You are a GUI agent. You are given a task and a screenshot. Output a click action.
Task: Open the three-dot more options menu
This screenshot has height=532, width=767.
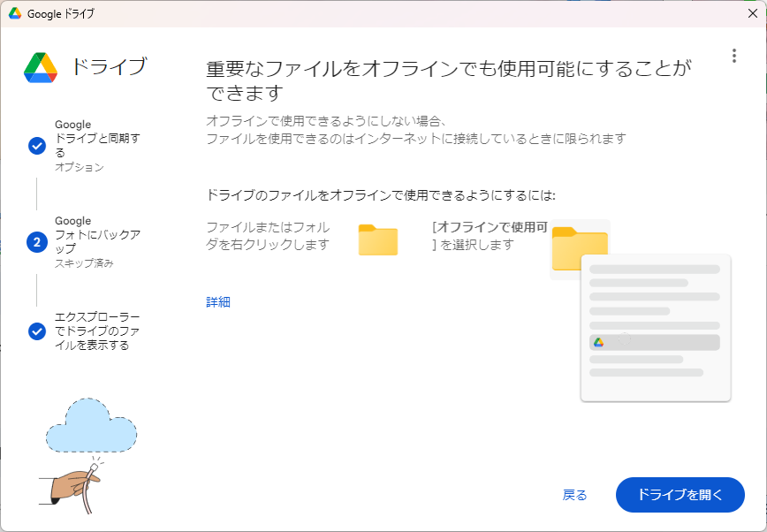733,56
